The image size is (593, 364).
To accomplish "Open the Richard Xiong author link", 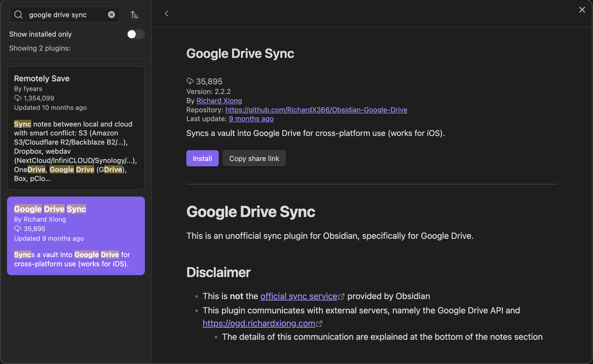I will pos(219,101).
